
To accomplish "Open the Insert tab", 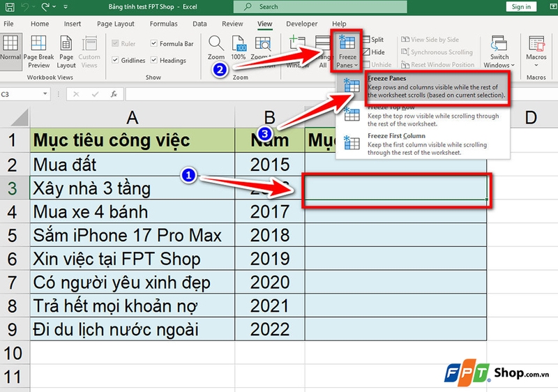I will click(x=73, y=24).
